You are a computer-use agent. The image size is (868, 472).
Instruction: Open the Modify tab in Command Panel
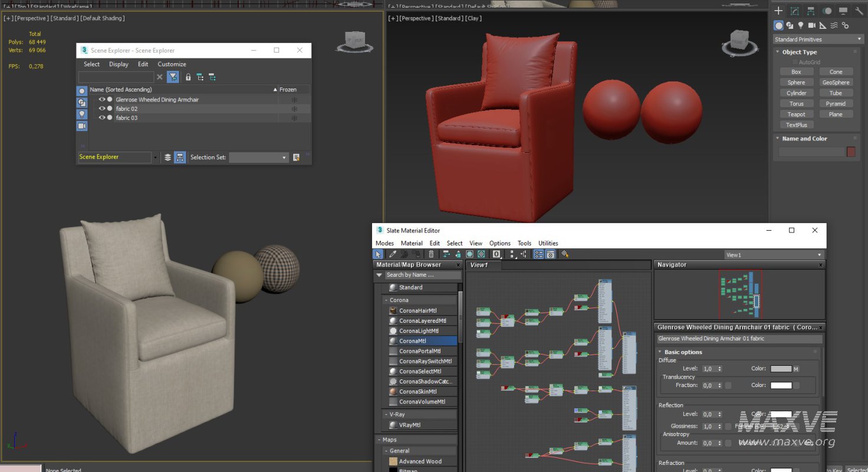(x=795, y=11)
